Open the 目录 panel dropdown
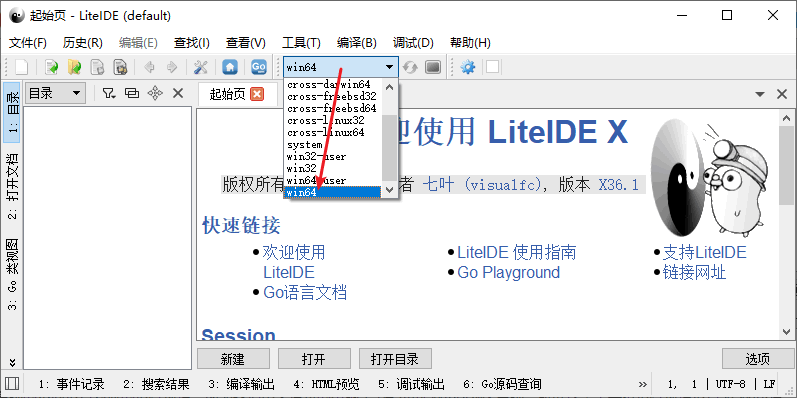Screen dimensions: 797x398 (55, 94)
